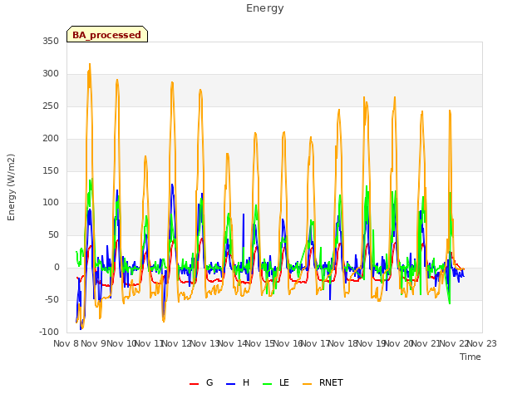Viewport: 532px width, 399px height.
Task: Select the RNET legend entry
Action: coord(323,382)
